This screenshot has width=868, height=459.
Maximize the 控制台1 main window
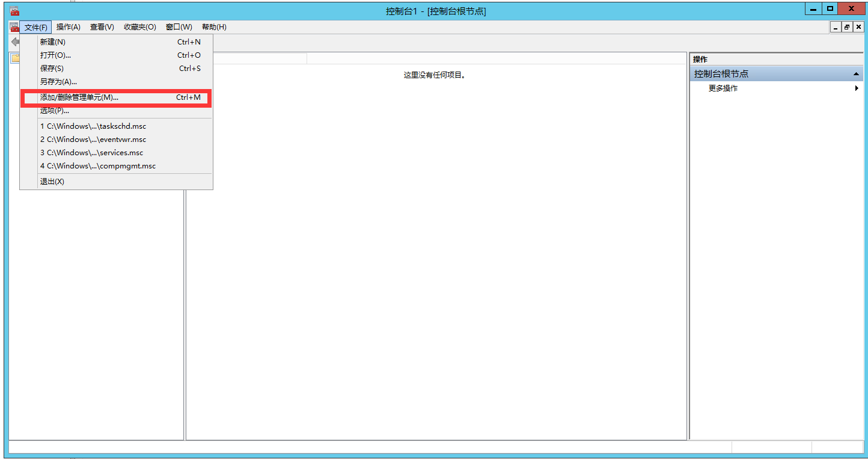(830, 8)
